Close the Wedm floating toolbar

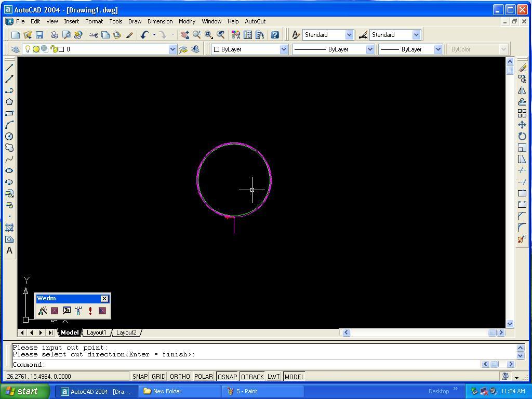click(x=104, y=299)
